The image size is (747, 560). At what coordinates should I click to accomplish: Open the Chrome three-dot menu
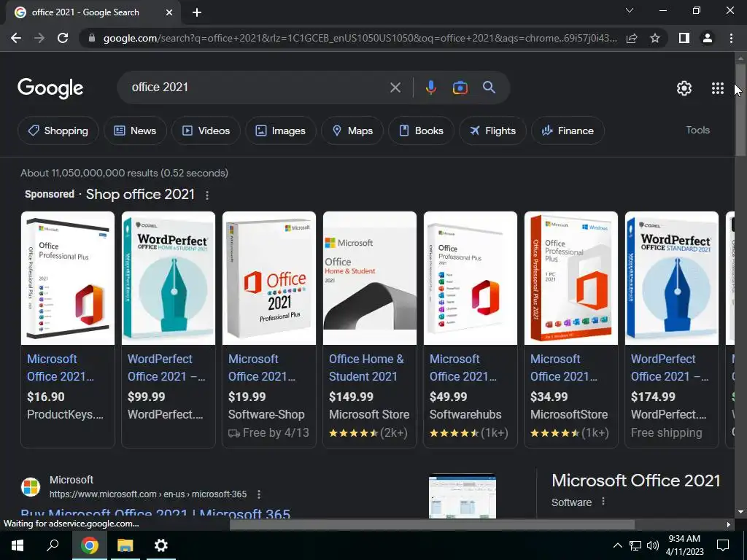[x=731, y=38]
